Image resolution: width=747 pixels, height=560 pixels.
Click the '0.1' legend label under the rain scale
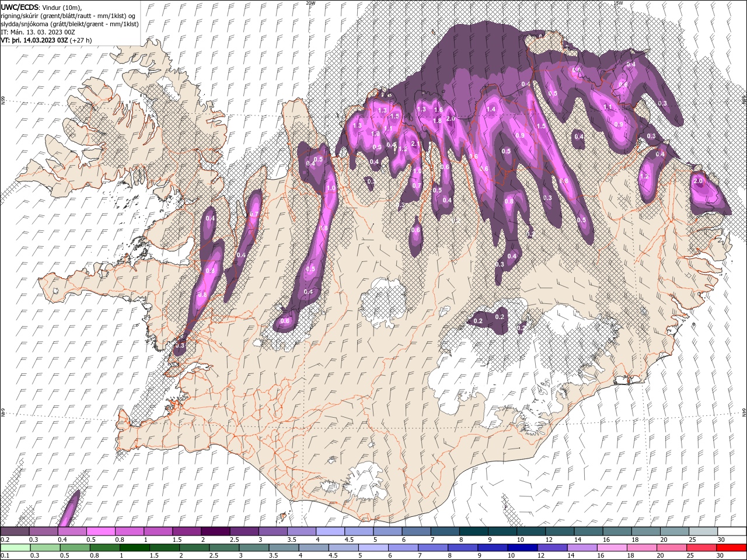point(5,556)
